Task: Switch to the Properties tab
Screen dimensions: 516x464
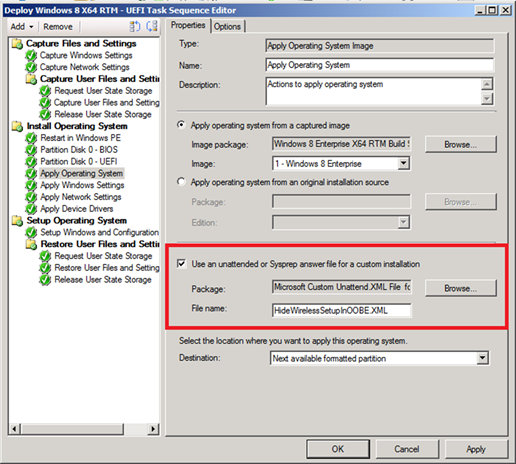Action: pyautogui.click(x=188, y=25)
